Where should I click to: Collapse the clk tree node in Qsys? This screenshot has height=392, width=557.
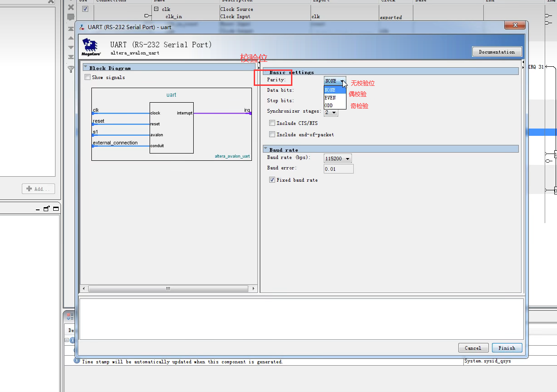[156, 9]
